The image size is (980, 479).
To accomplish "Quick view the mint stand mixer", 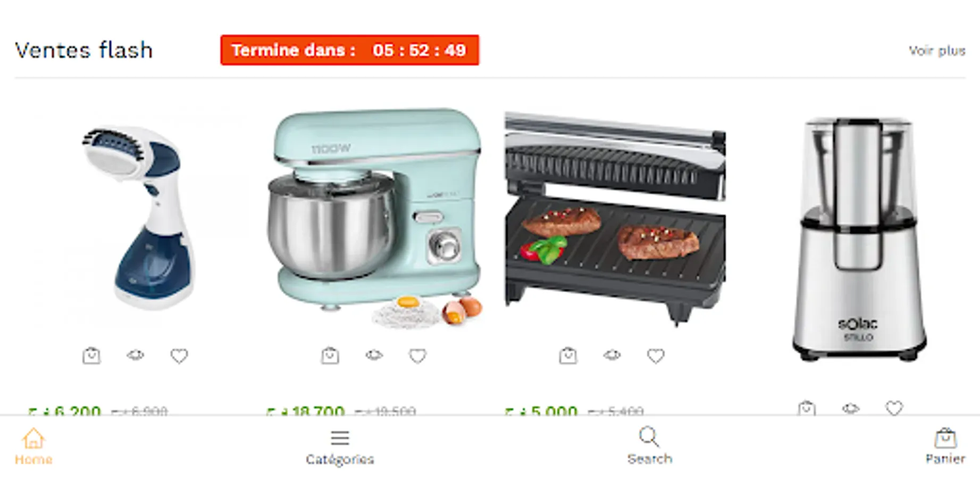I will pos(374,354).
